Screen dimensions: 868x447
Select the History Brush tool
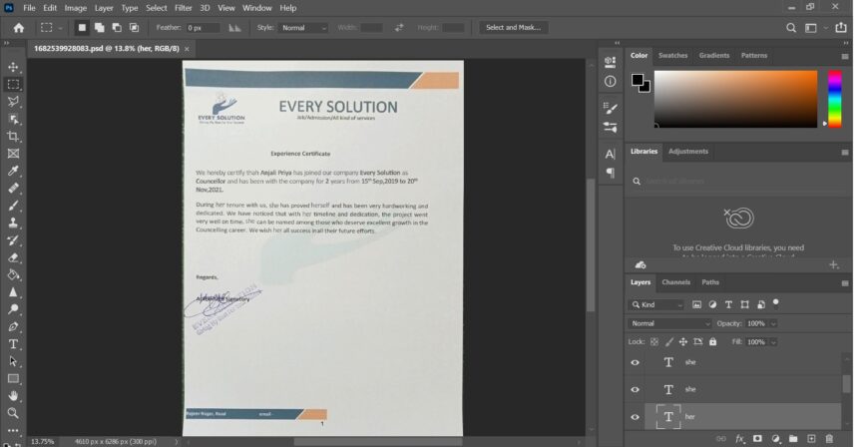pyautogui.click(x=13, y=240)
